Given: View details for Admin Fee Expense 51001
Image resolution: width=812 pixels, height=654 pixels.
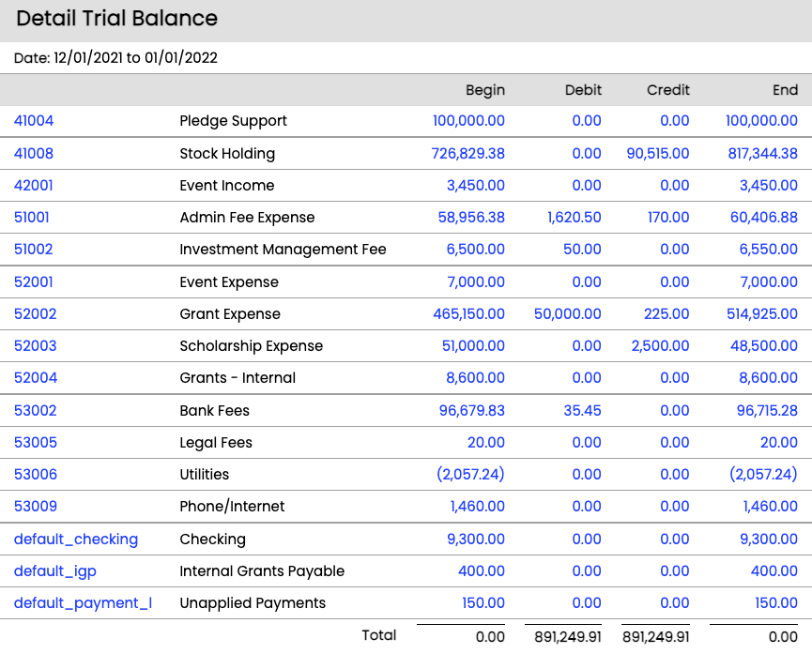Looking at the screenshot, I should pyautogui.click(x=33, y=217).
